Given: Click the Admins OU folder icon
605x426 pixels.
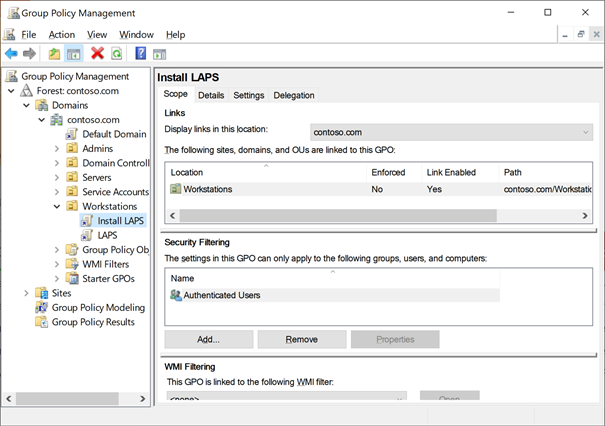Looking at the screenshot, I should 72,148.
